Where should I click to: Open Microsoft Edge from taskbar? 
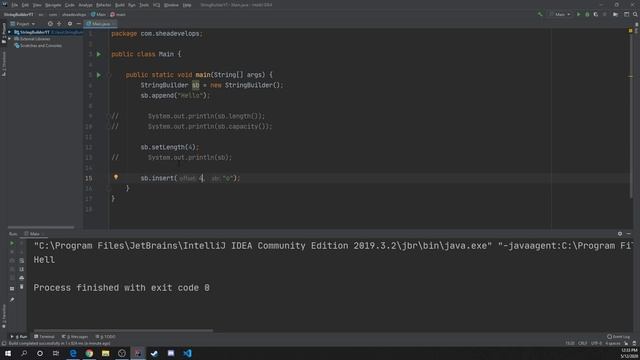pos(73,353)
